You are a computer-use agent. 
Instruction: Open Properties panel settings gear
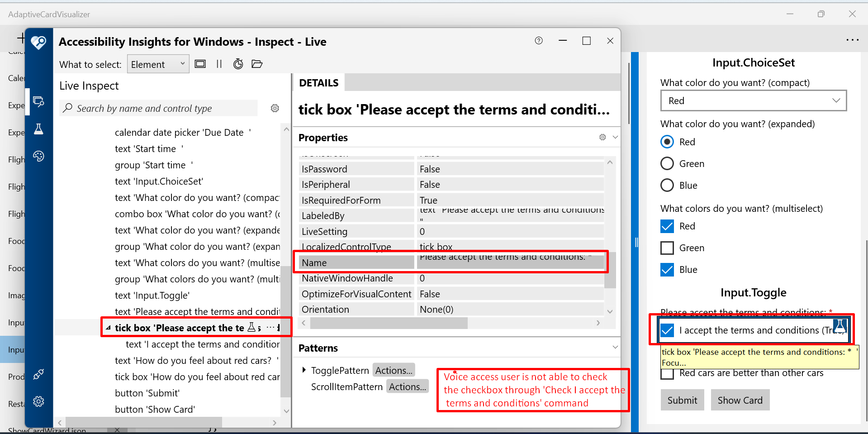[x=602, y=137]
